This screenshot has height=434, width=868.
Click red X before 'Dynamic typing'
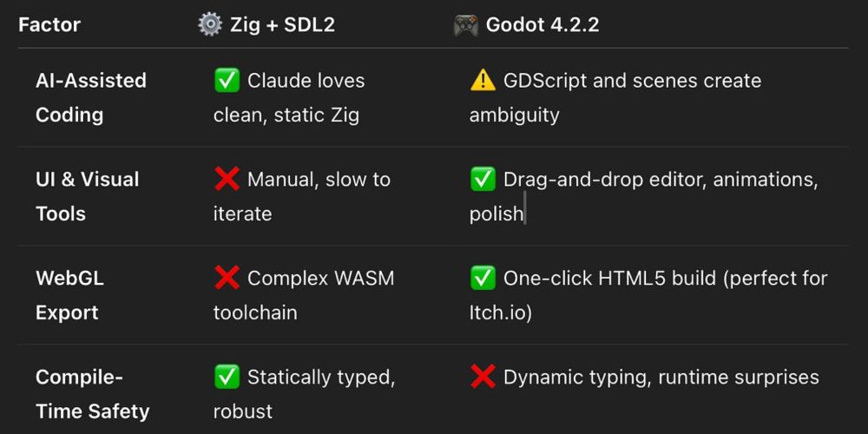[x=483, y=378]
